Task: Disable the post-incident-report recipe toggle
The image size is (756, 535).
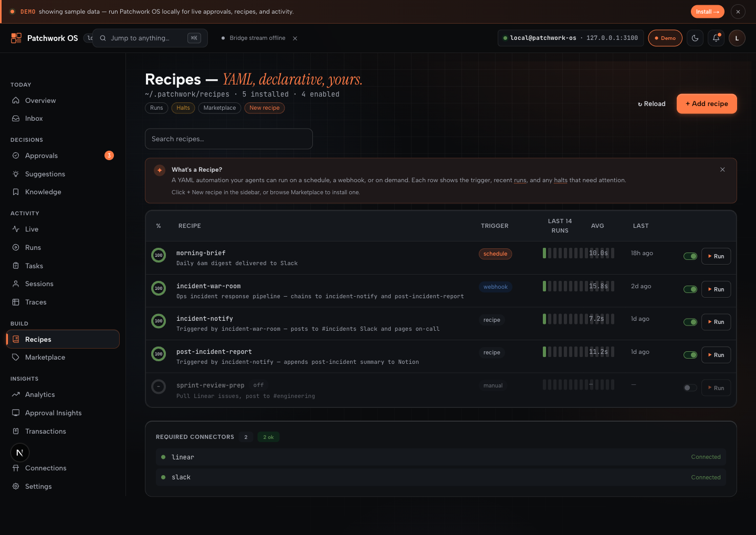Action: (690, 355)
